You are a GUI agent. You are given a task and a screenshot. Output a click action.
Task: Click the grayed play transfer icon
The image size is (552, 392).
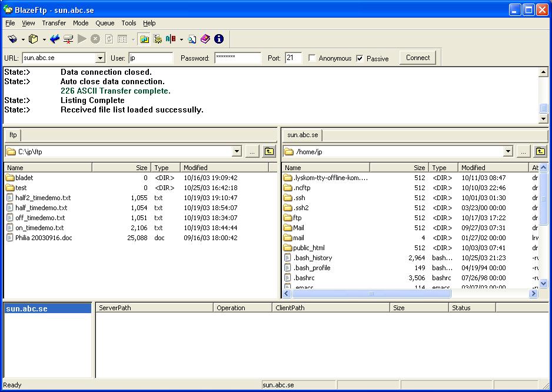(x=82, y=39)
